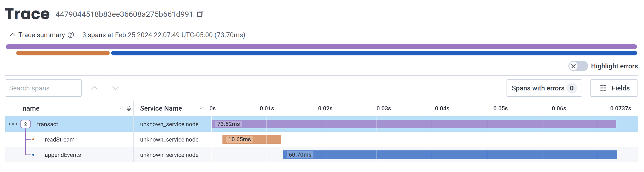The width and height of the screenshot is (644, 172).
Task: Copy the trace ID to clipboard
Action: click(x=200, y=14)
